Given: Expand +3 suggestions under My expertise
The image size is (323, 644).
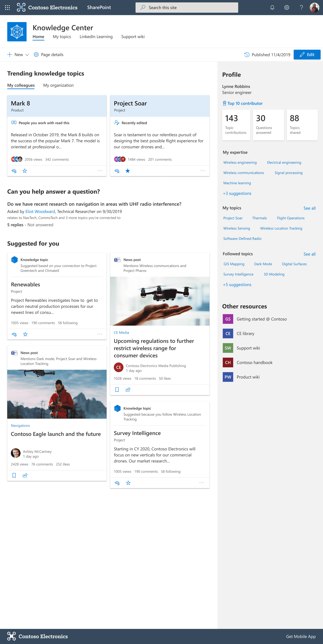Looking at the screenshot, I should 237,193.
